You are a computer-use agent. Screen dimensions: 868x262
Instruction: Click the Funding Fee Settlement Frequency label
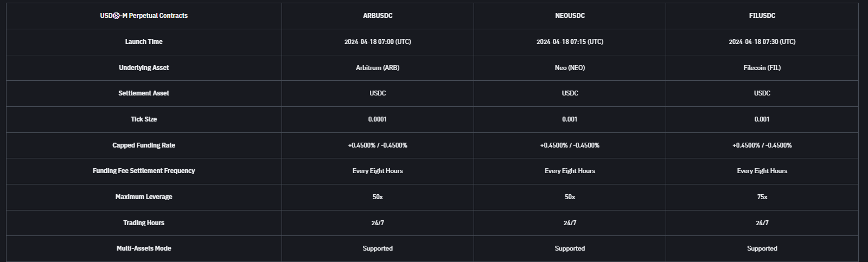144,171
